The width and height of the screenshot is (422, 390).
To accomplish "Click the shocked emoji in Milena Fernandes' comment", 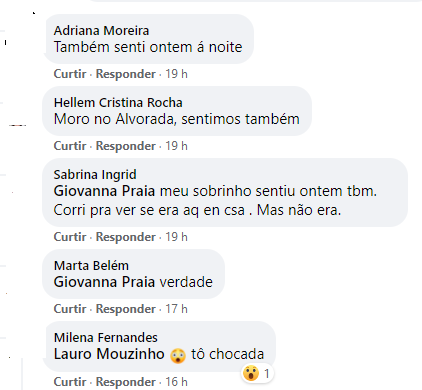I will tap(178, 355).
